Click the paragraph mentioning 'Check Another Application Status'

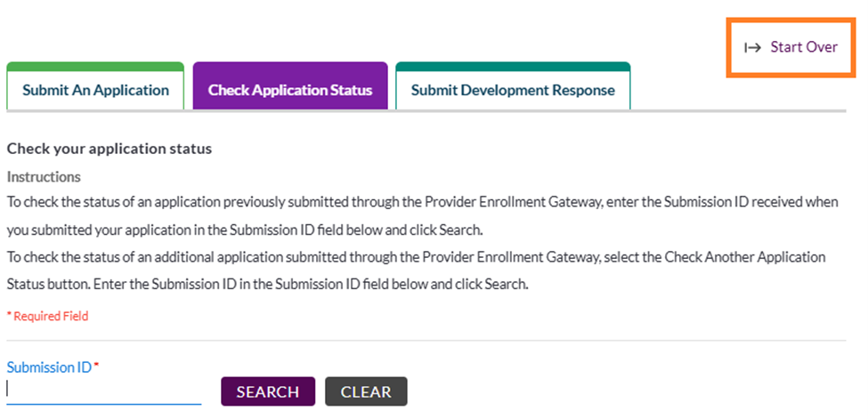(417, 271)
